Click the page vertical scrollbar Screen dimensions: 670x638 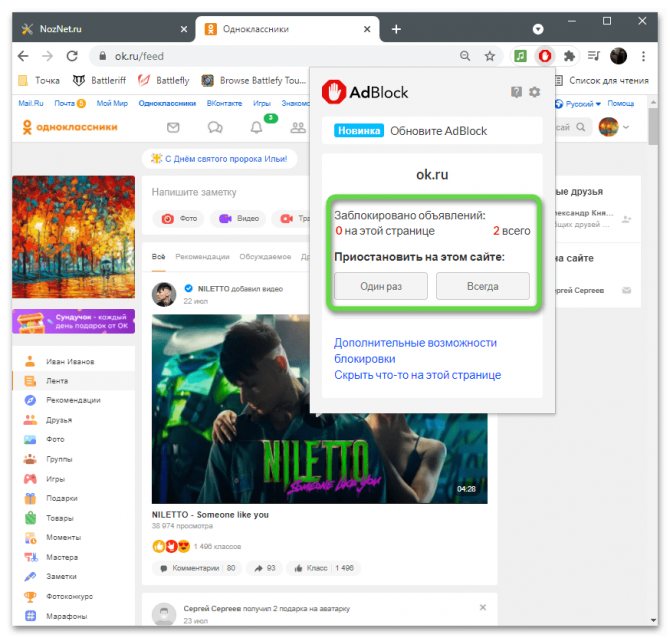[653, 127]
